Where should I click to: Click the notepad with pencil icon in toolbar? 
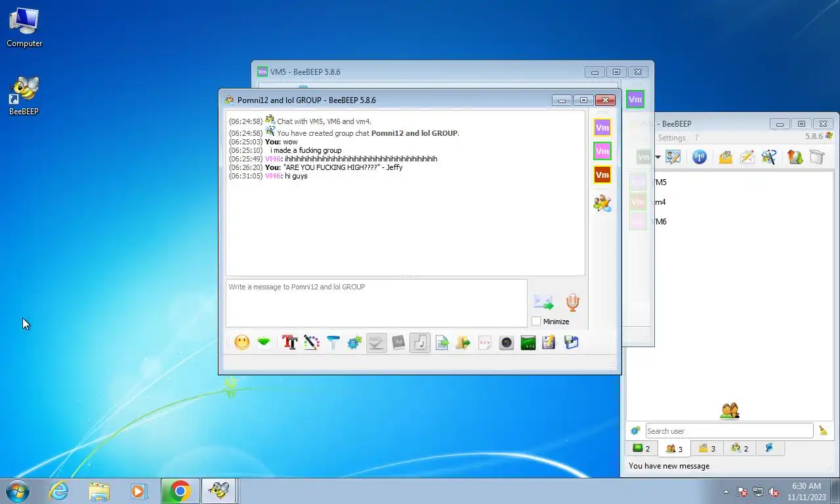click(x=549, y=343)
